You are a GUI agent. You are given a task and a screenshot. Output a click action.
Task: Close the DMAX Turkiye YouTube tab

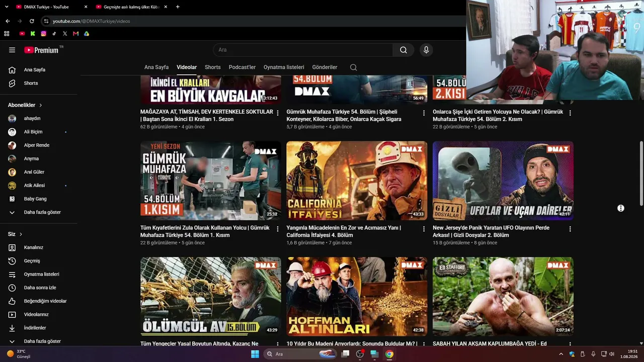86,7
